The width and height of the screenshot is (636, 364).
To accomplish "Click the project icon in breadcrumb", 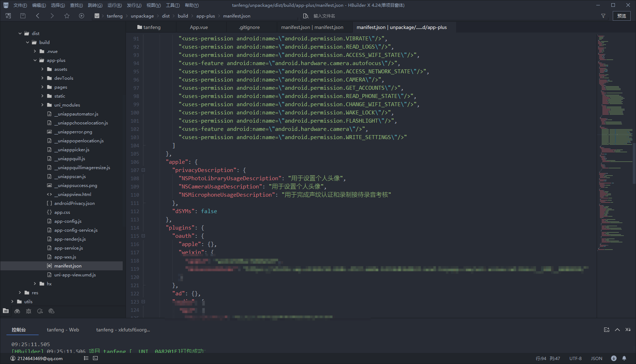I will click(97, 16).
